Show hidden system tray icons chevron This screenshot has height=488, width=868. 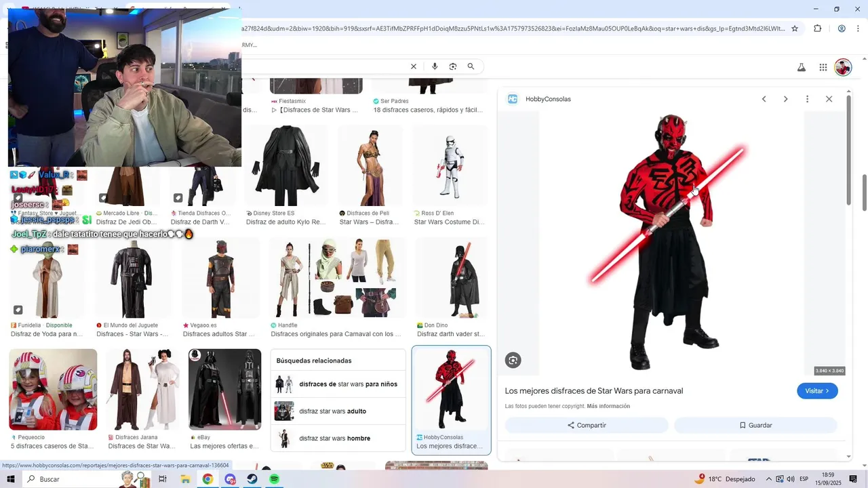click(768, 479)
